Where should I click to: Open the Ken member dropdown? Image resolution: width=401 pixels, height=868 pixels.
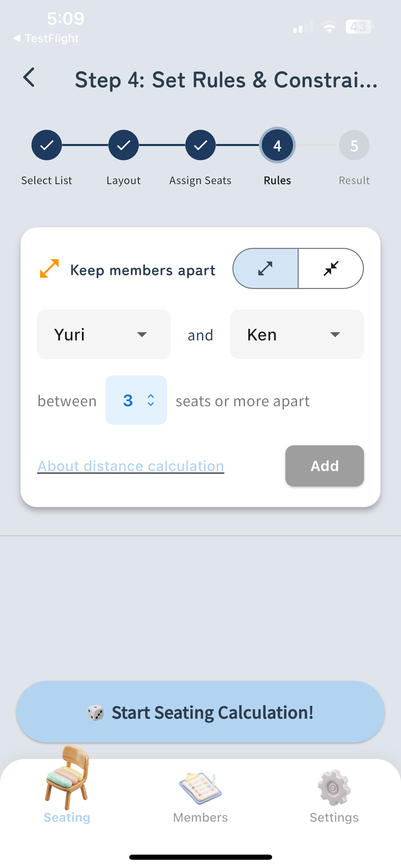(297, 334)
